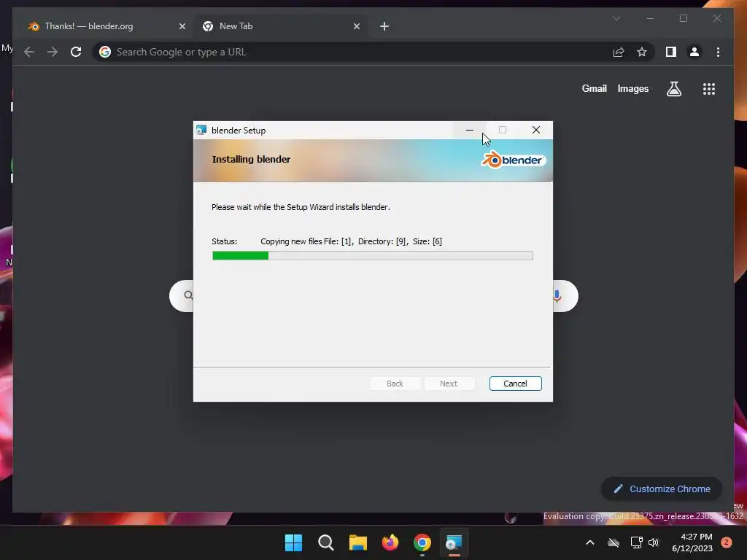Click the blender logo in setup banner

pyautogui.click(x=513, y=160)
